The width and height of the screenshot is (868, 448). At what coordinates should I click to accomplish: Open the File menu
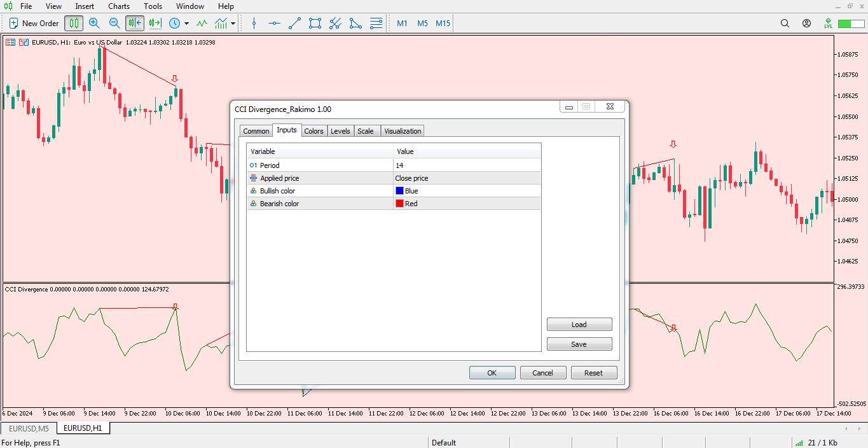tap(26, 6)
